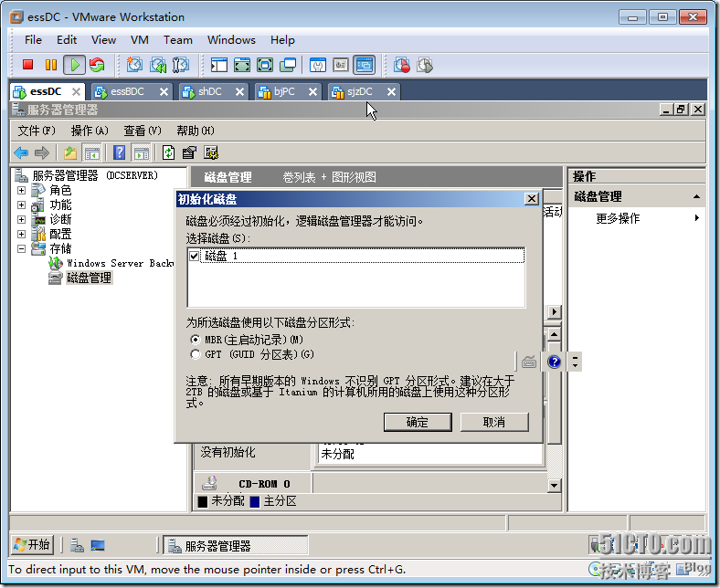Click the vertical scrollbar down arrow
The image size is (720, 588).
click(555, 485)
